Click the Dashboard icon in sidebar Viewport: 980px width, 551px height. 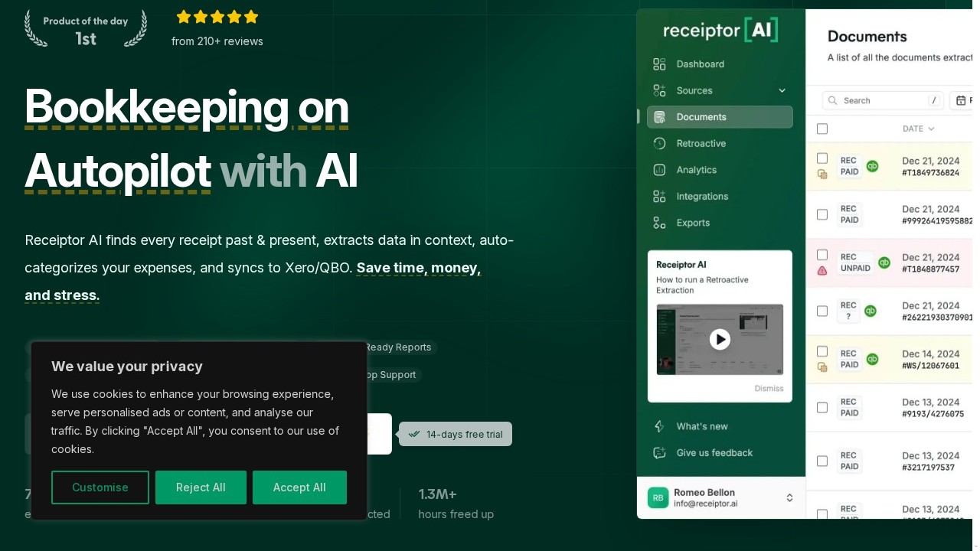[659, 64]
